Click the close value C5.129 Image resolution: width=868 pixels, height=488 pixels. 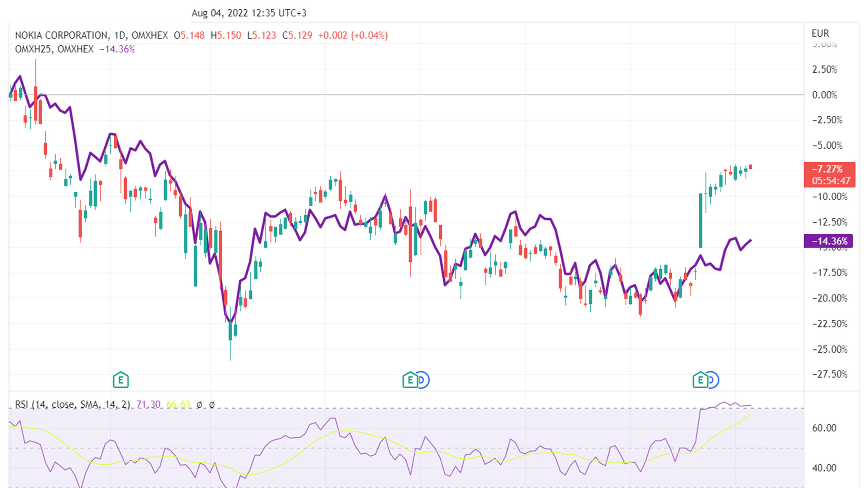297,35
